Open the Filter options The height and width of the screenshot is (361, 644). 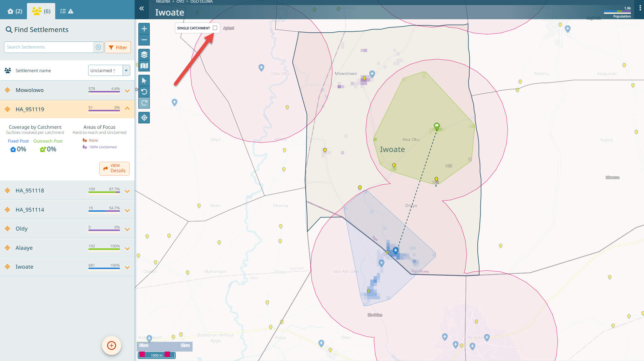(118, 47)
